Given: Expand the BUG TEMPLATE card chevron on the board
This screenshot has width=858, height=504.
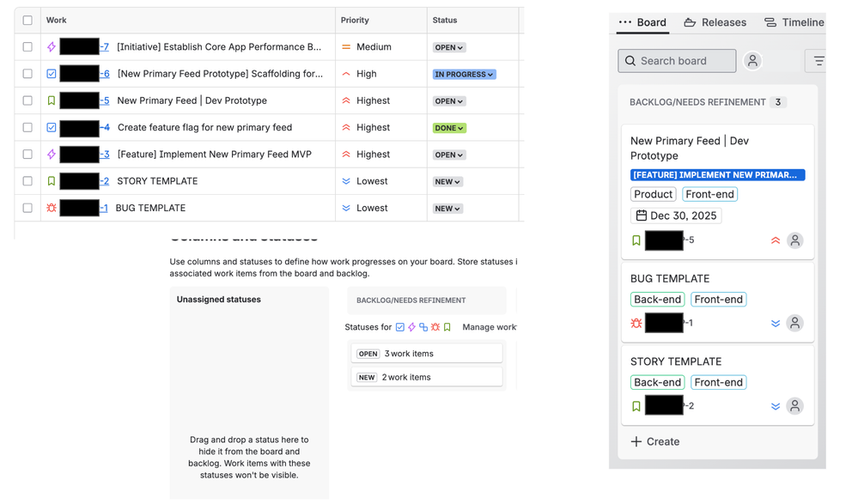Looking at the screenshot, I should coord(775,323).
